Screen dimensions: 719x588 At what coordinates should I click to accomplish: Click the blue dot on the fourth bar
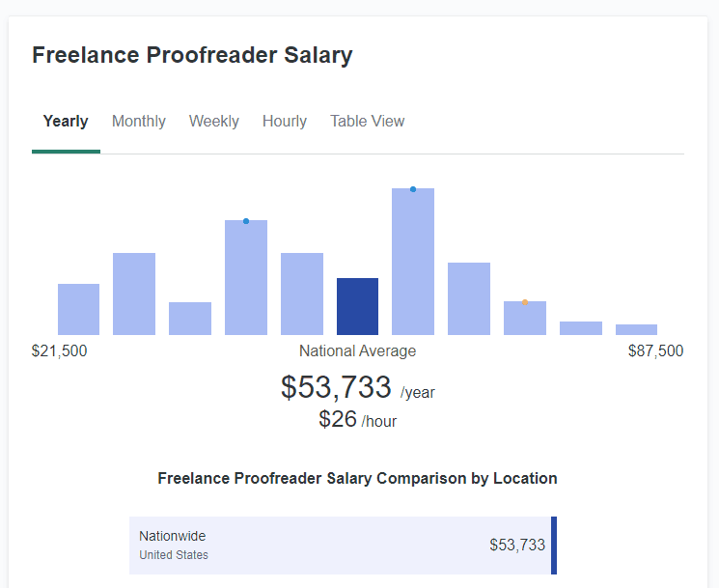[246, 221]
